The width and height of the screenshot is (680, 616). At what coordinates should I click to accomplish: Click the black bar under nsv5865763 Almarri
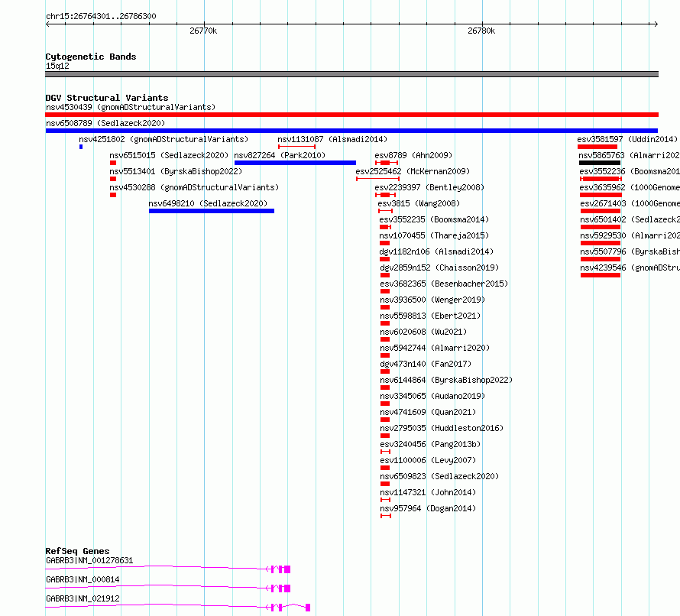click(600, 163)
